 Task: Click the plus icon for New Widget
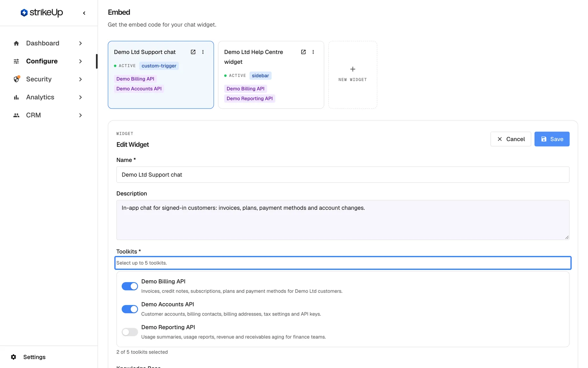(x=353, y=69)
